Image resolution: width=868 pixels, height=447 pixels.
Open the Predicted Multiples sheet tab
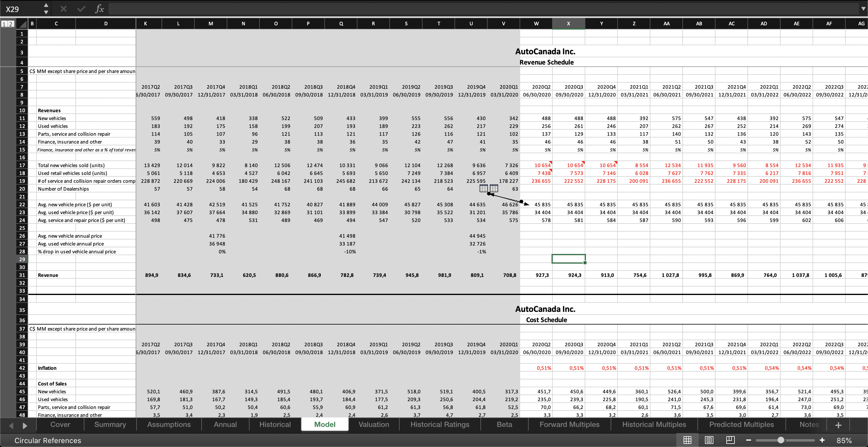coord(741,424)
